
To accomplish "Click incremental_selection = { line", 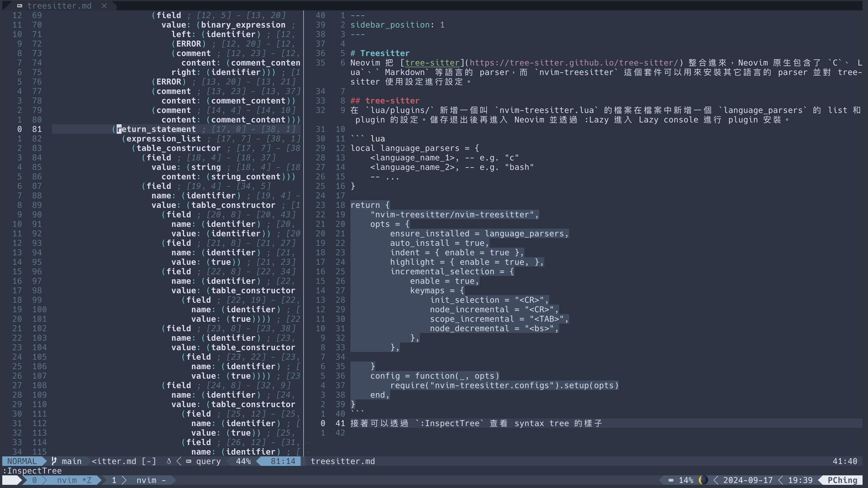I will (452, 271).
